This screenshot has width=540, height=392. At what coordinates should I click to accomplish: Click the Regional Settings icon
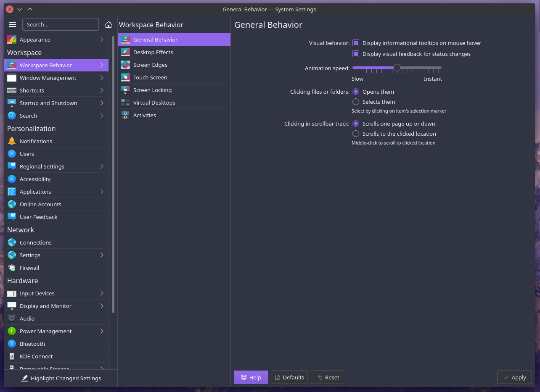click(x=12, y=166)
